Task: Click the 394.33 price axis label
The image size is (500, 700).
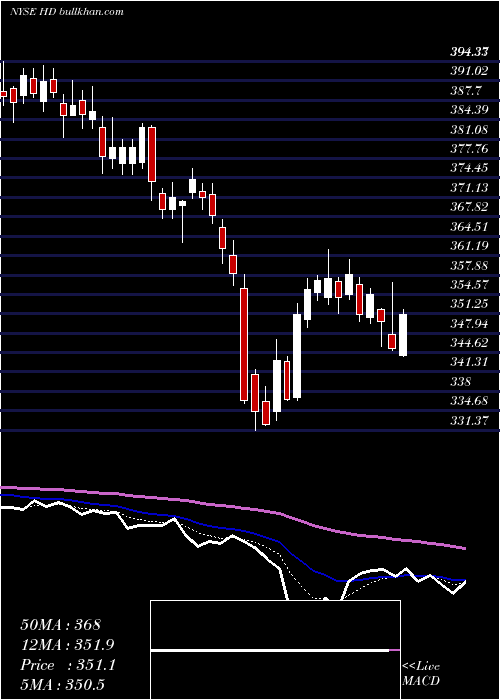Action: coord(468,53)
